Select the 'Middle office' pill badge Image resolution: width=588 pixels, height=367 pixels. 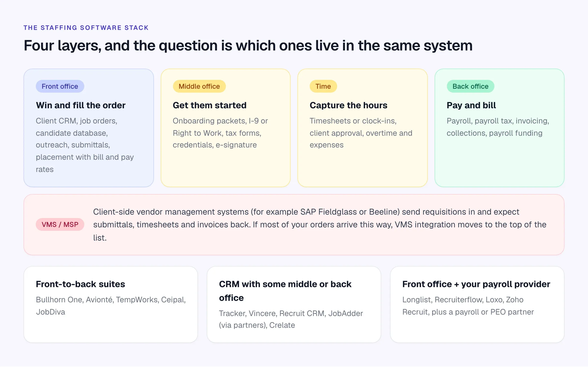point(199,86)
